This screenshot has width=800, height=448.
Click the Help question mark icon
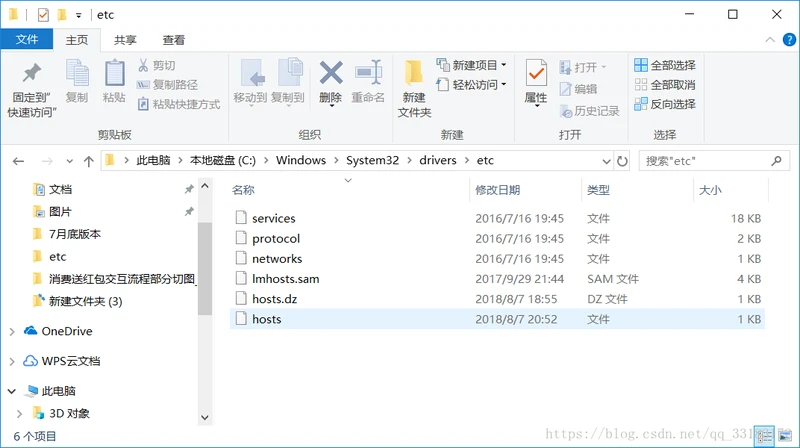point(788,40)
